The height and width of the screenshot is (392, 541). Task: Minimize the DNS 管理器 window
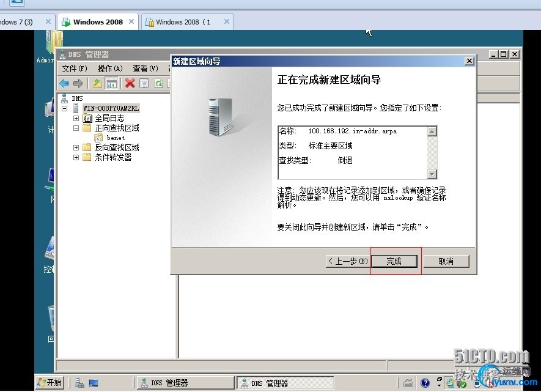[x=494, y=54]
